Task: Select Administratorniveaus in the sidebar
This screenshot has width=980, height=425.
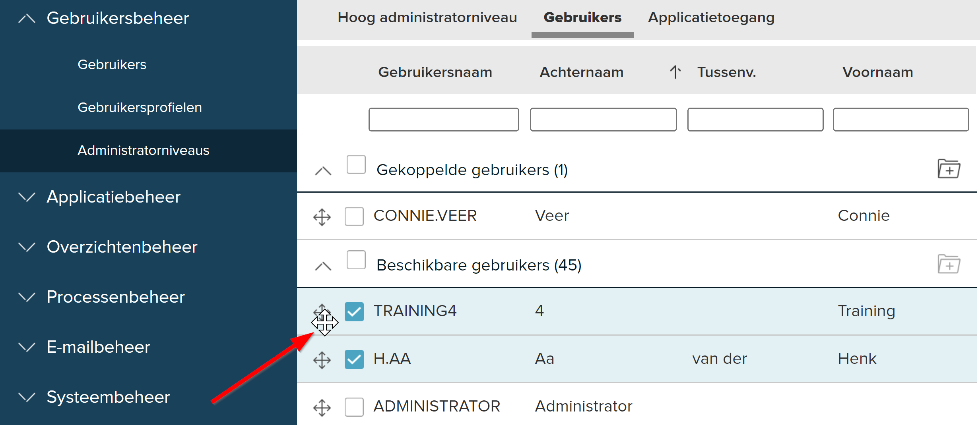Action: click(x=144, y=150)
